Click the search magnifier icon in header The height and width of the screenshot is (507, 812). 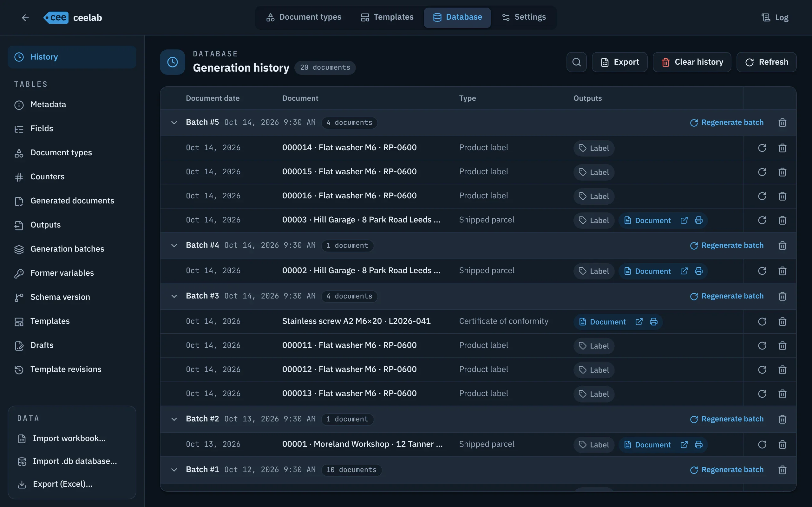(x=576, y=62)
